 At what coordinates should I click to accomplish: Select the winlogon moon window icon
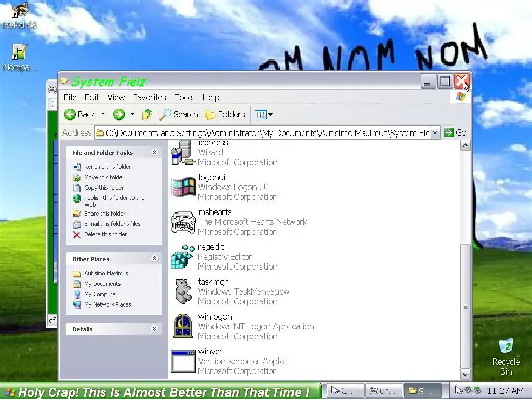(x=183, y=326)
